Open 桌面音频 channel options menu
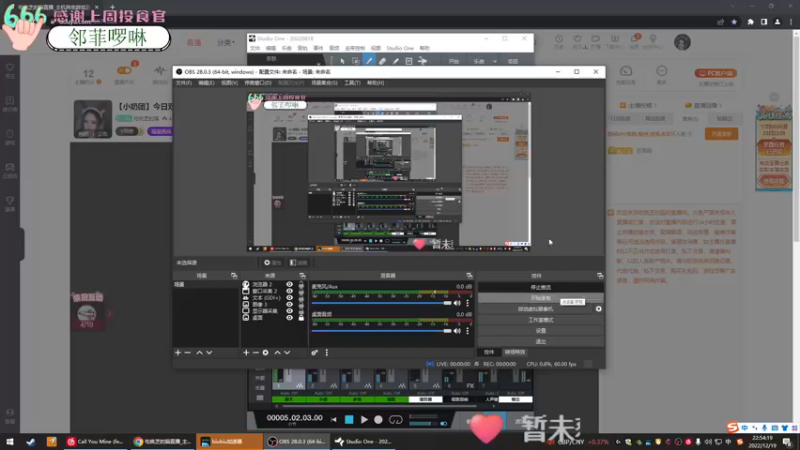The height and width of the screenshot is (450, 800). (x=467, y=331)
